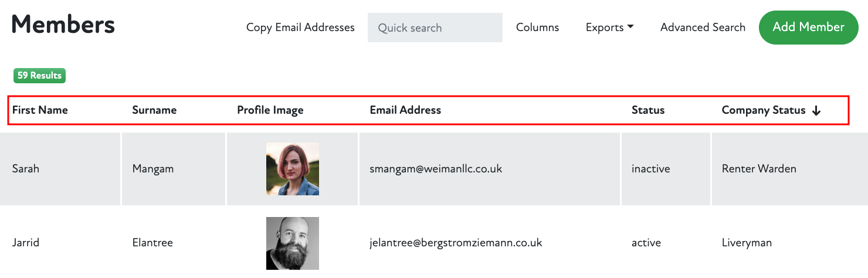Image resolution: width=868 pixels, height=278 pixels.
Task: Focus the Quick search field
Action: (435, 28)
